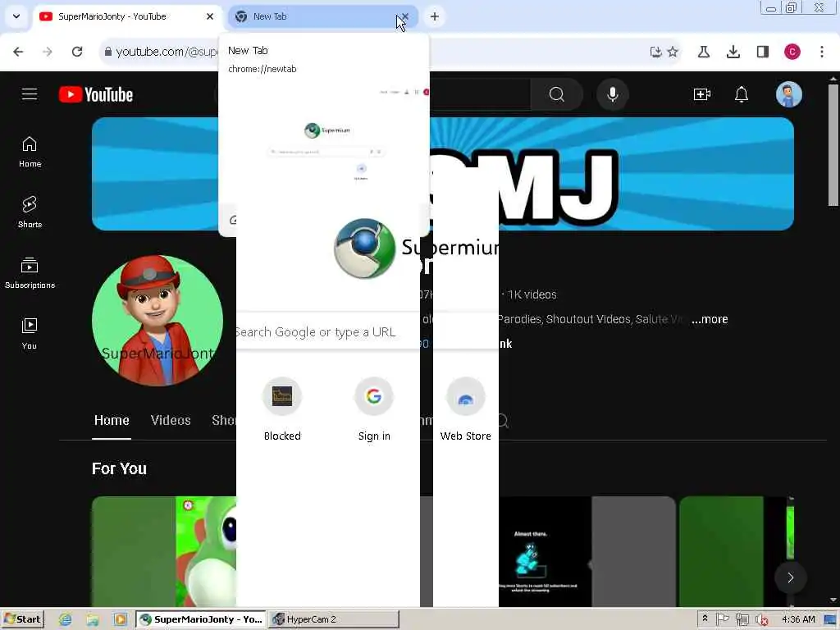The width and height of the screenshot is (840, 630).
Task: Open the browser profile avatar C
Action: (792, 52)
